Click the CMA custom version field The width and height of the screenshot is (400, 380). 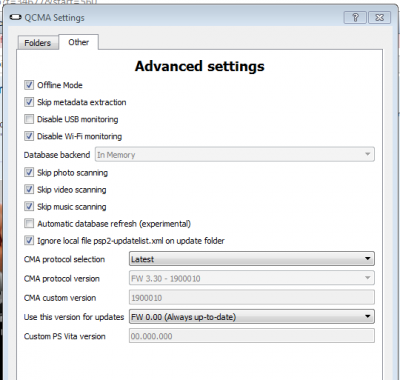252,297
